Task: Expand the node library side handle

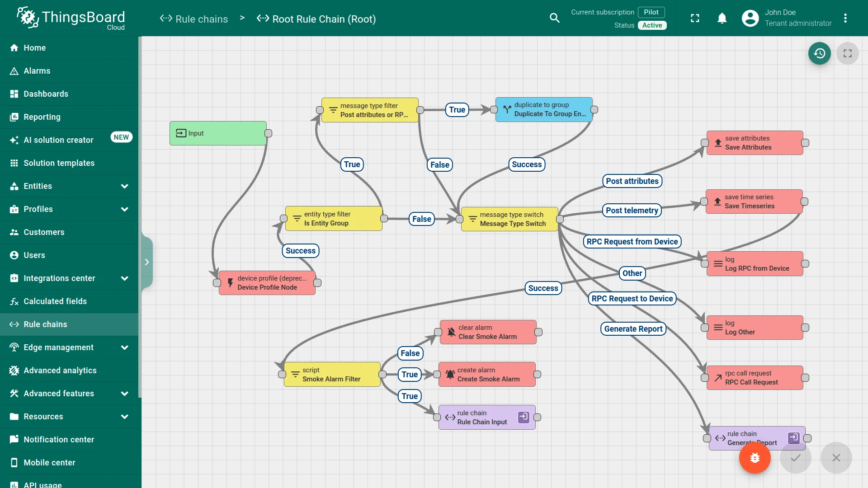Action: (147, 262)
